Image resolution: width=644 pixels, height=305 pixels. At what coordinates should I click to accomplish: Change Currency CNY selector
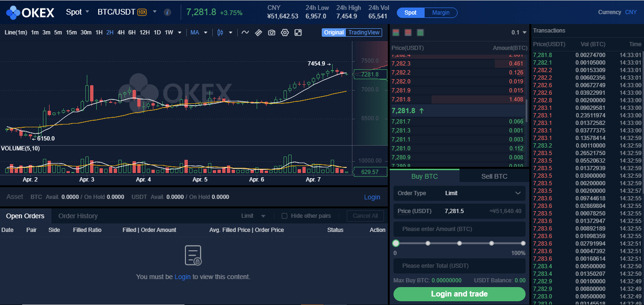pos(631,12)
